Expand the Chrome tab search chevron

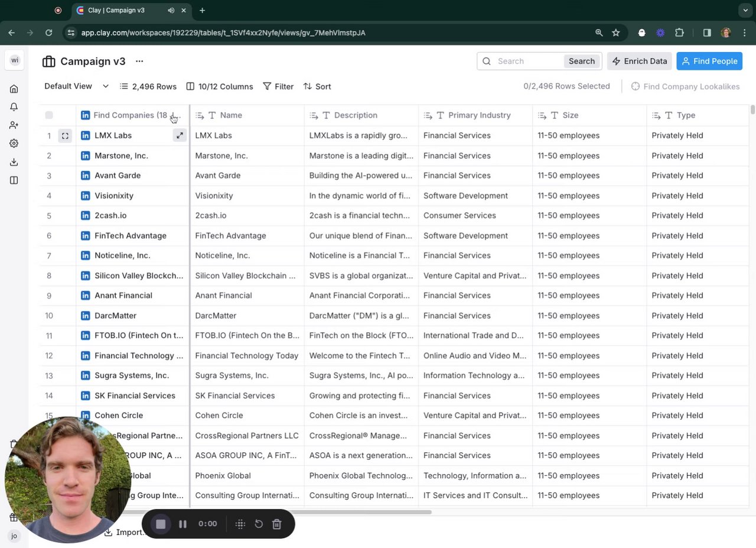pos(745,11)
